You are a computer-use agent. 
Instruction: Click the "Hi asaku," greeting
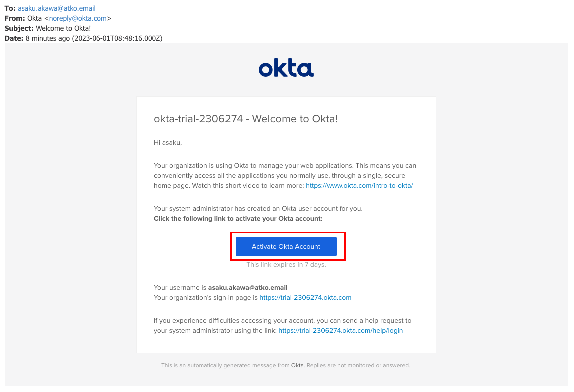coord(168,142)
